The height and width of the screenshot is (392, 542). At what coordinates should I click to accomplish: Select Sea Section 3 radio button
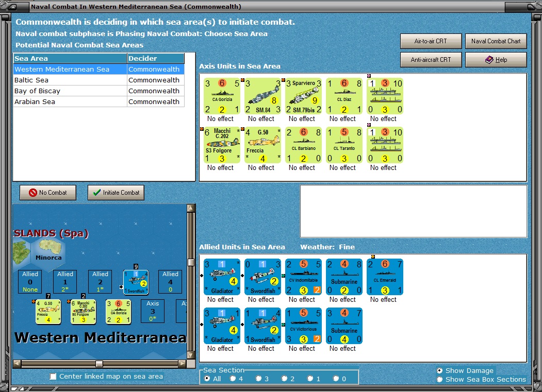click(258, 379)
